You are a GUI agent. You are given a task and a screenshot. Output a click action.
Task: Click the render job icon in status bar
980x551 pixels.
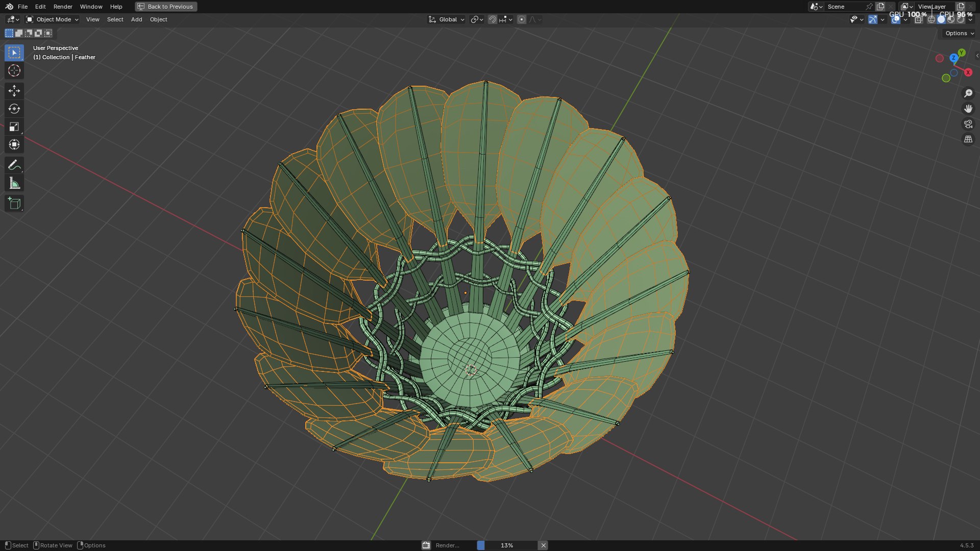426,545
